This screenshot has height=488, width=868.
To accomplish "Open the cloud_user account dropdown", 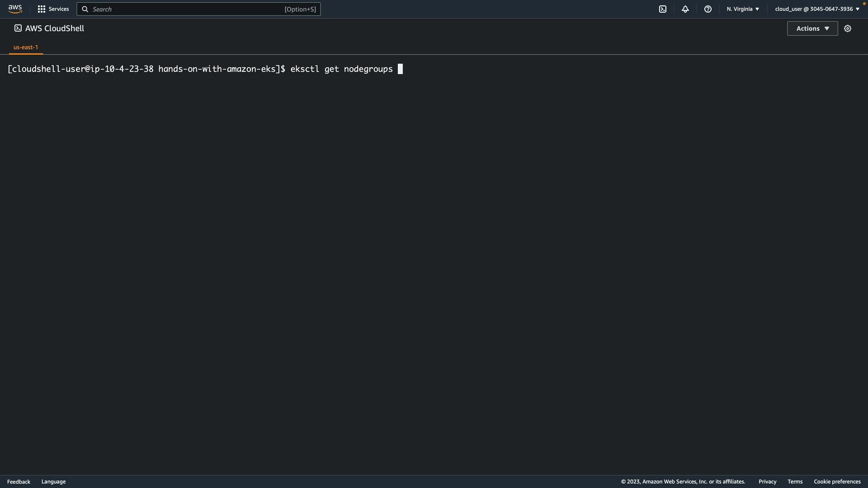I will click(x=817, y=9).
